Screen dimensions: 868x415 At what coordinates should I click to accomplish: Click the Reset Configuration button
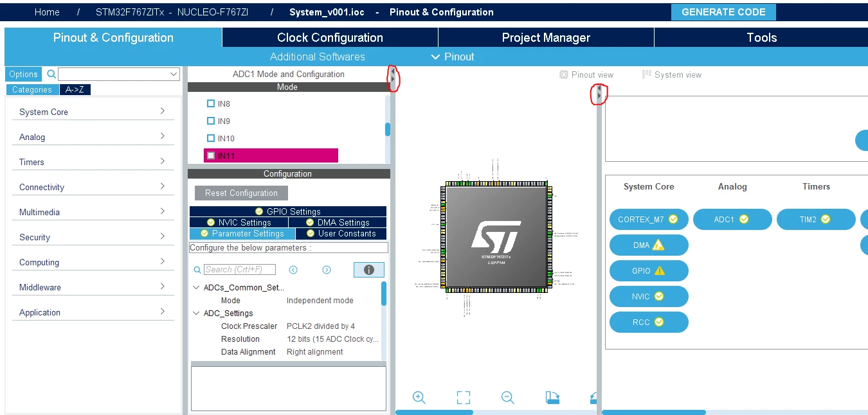pos(241,193)
